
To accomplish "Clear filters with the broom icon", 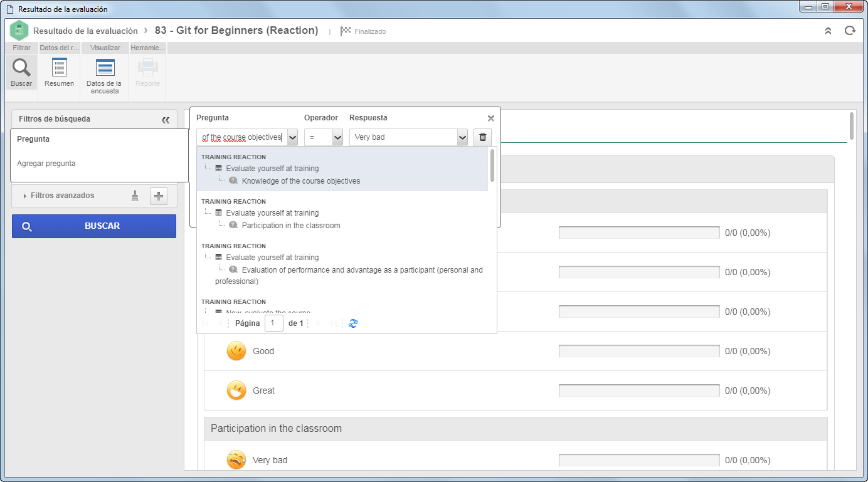I will 135,196.
